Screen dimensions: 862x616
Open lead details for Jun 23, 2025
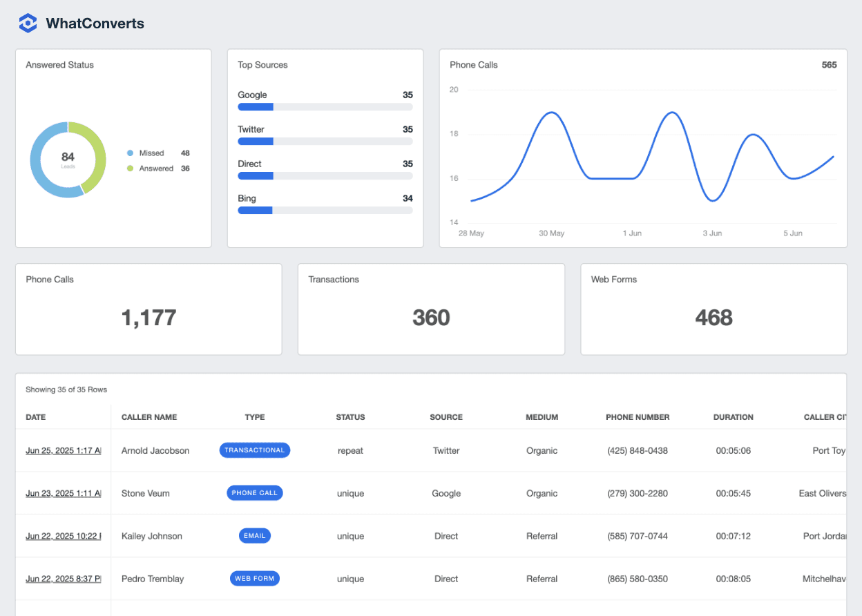(63, 492)
